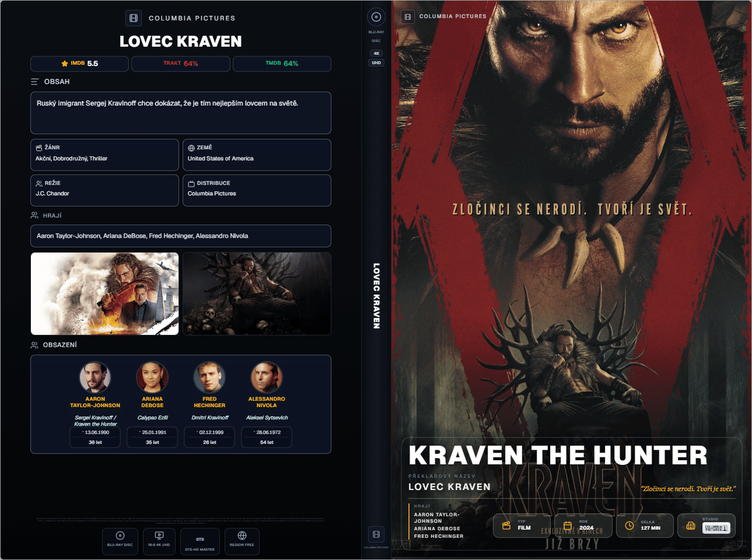Click the genre text "Akční, Dobrodružný, Thriller"
The height and width of the screenshot is (560, 752).
pos(71,159)
